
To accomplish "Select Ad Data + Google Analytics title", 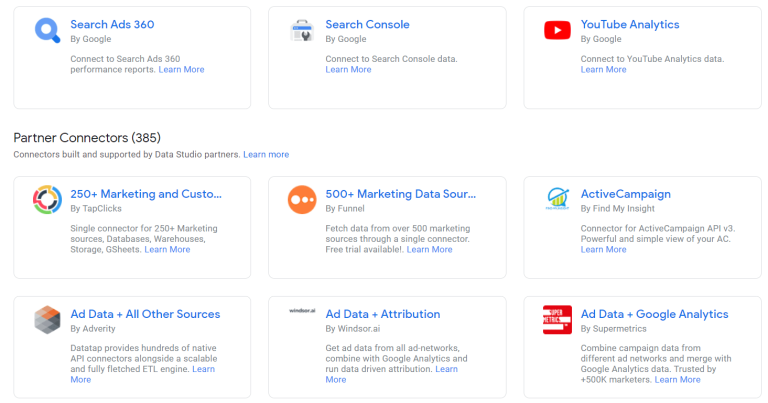I will (x=654, y=314).
